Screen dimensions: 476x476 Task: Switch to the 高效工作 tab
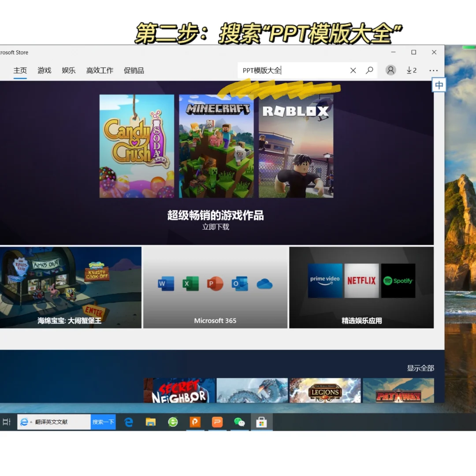pos(100,71)
